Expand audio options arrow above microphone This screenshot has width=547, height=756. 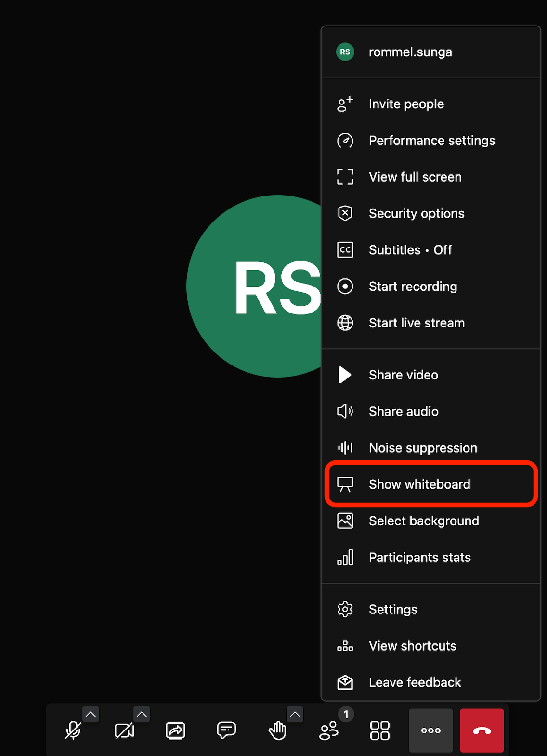pyautogui.click(x=91, y=714)
